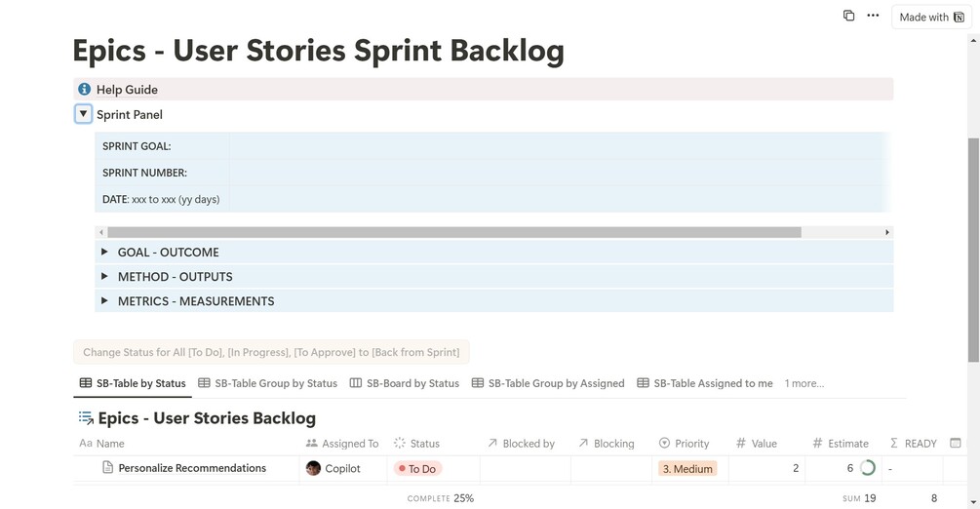This screenshot has height=509, width=980.
Task: Click the 3. Medium priority tag
Action: point(687,469)
